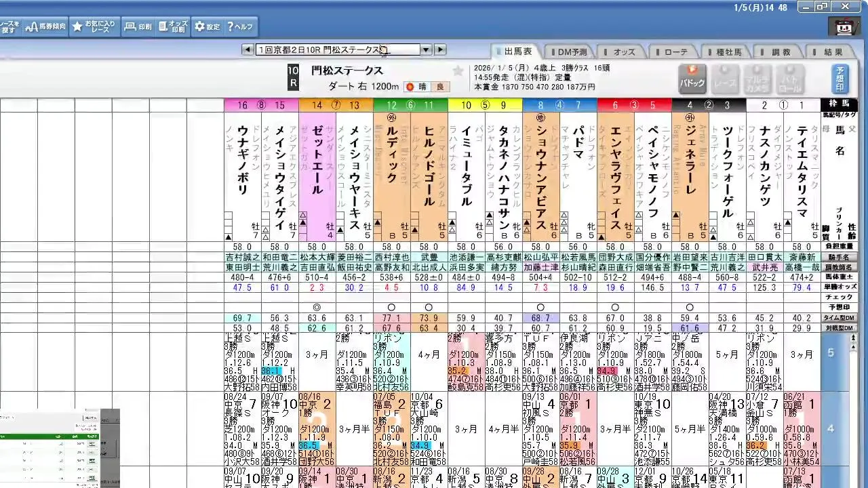868x488 pixels.
Task: Click race selector field 1回京都2日10R
Action: point(338,49)
